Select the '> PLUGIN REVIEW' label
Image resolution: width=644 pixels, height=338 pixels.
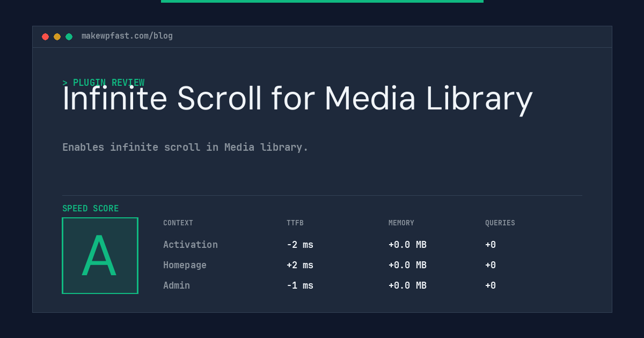[x=104, y=83]
